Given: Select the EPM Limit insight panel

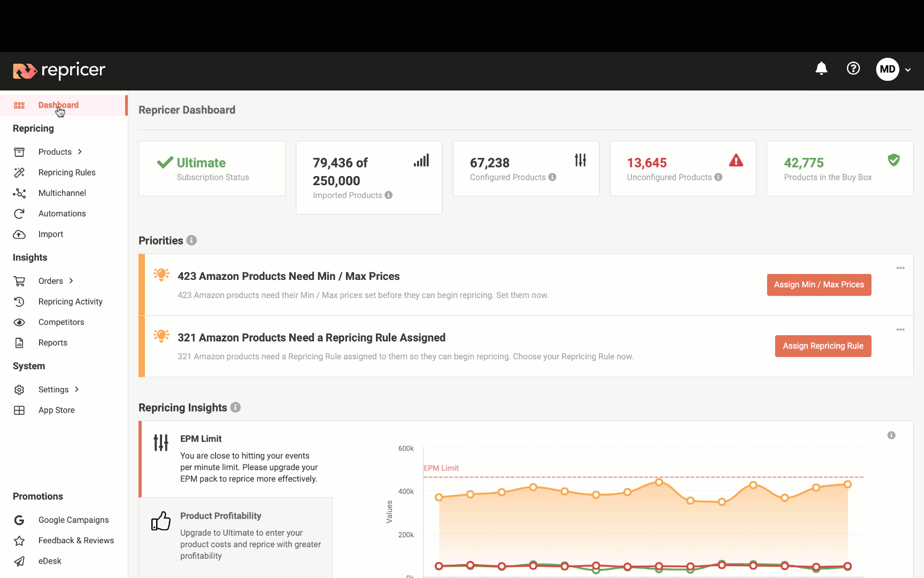Looking at the screenshot, I should (x=236, y=459).
